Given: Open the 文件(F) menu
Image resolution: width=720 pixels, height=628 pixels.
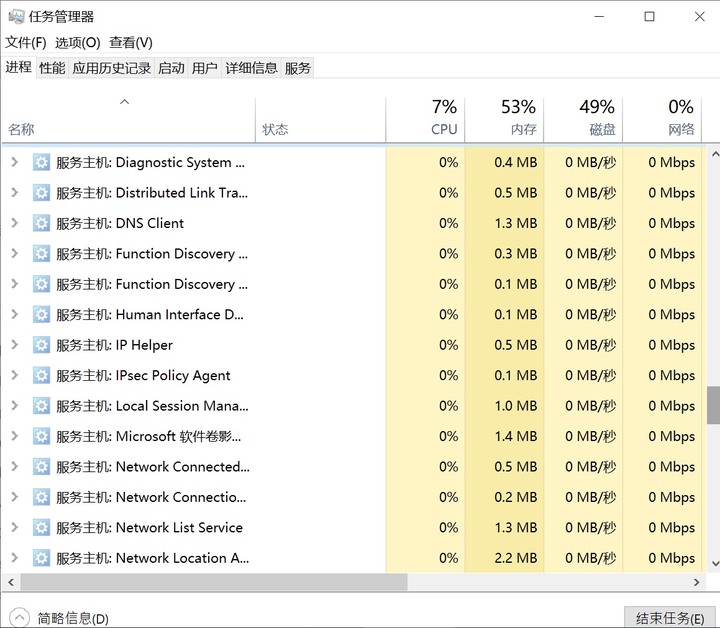Looking at the screenshot, I should click(x=26, y=43).
